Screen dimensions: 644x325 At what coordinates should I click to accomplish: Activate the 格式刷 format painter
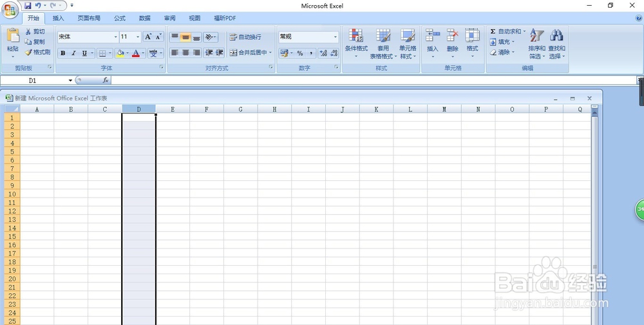click(x=37, y=52)
